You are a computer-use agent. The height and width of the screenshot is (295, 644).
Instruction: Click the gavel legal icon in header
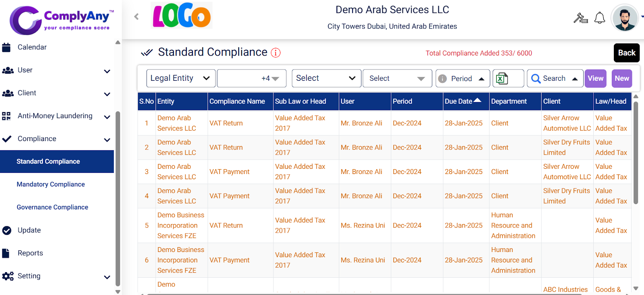coord(580,18)
